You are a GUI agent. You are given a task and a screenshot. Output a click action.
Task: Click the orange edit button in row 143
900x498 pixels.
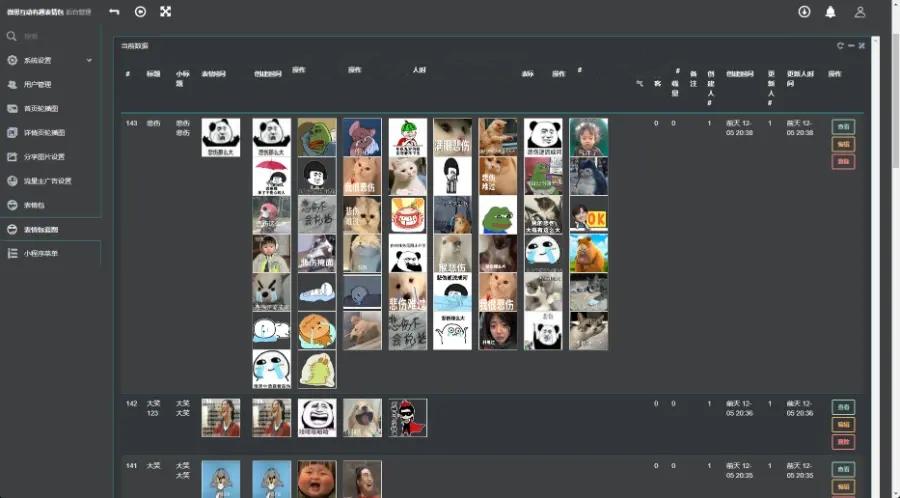843,144
